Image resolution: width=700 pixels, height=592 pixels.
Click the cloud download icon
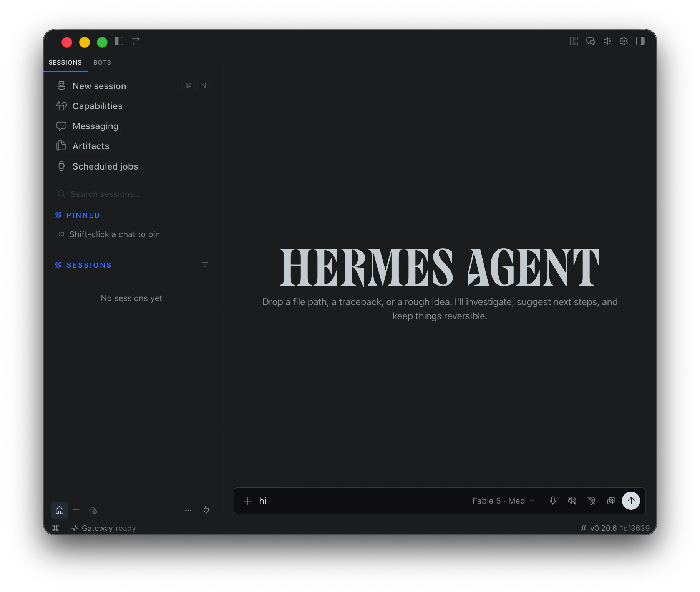pos(93,511)
